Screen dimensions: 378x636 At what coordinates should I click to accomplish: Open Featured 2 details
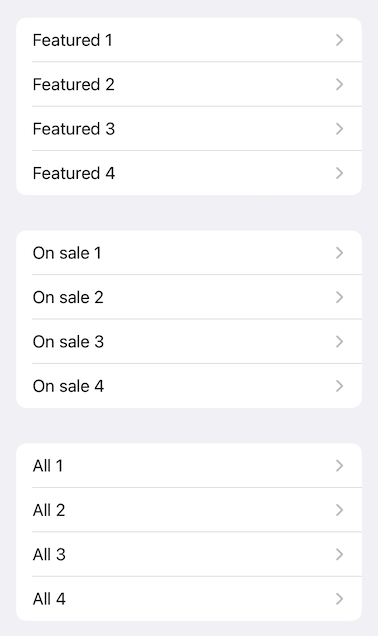(x=189, y=84)
